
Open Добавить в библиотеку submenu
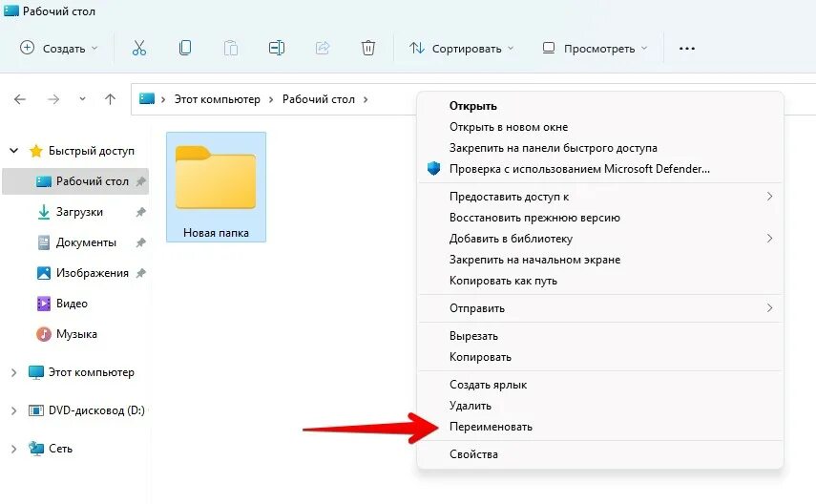tap(600, 239)
